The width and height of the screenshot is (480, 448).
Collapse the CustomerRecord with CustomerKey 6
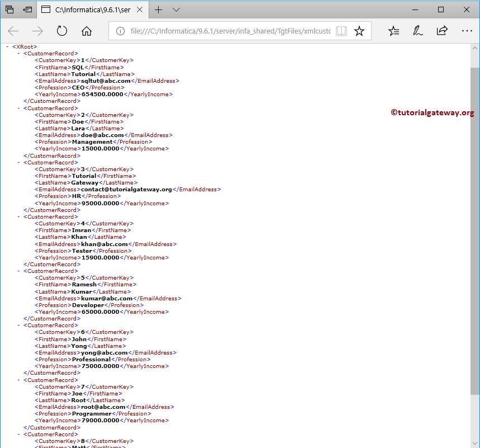coord(18,326)
